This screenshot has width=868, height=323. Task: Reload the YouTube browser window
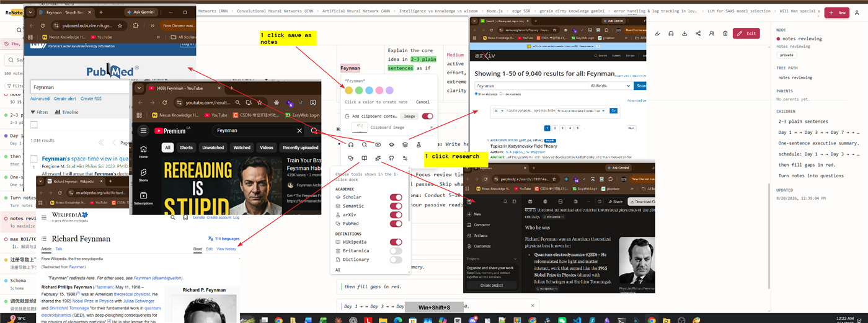pyautogui.click(x=164, y=103)
